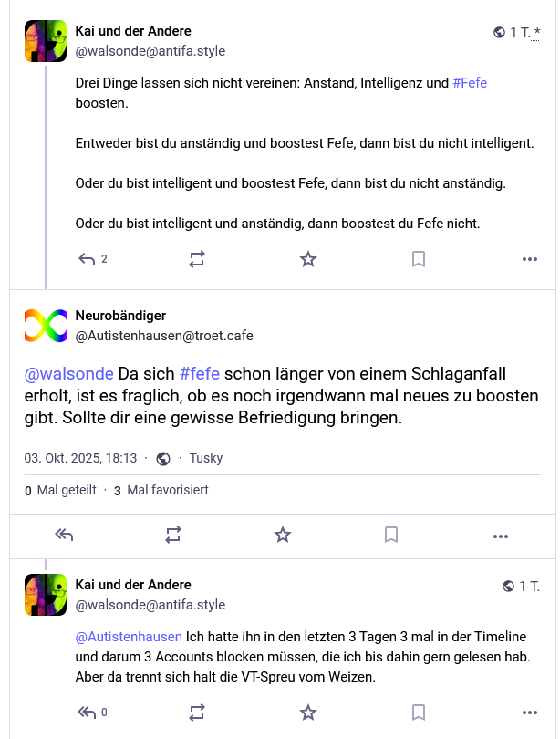Open the Tusky client link
Image resolution: width=560 pixels, height=739 pixels.
[x=206, y=458]
